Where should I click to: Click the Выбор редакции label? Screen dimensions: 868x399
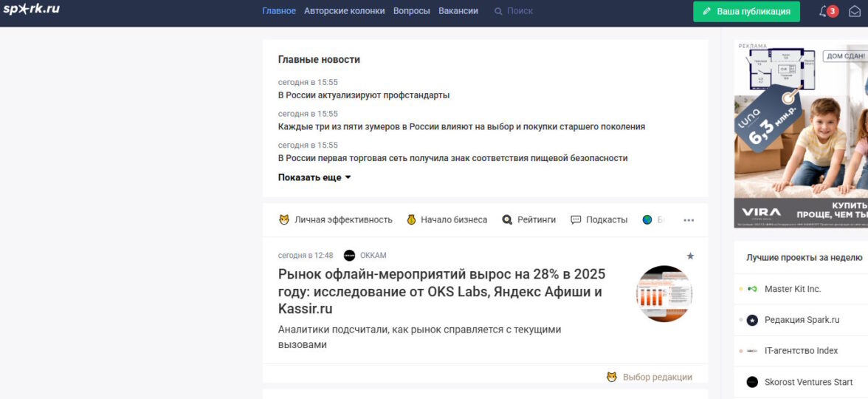657,378
